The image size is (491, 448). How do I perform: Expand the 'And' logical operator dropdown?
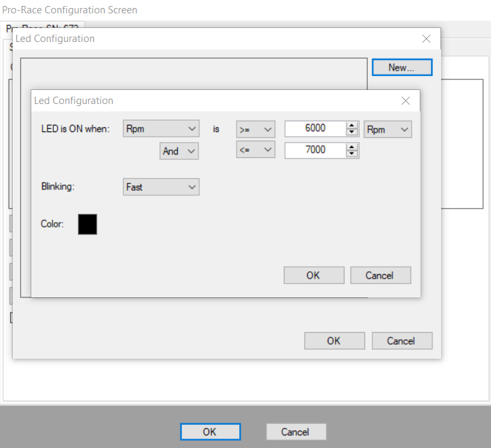[180, 151]
